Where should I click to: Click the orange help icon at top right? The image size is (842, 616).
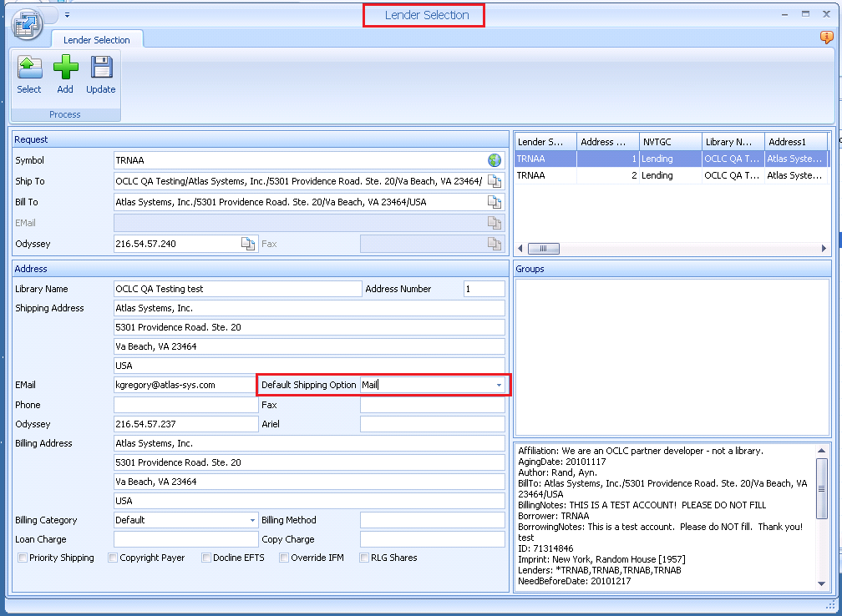point(827,38)
